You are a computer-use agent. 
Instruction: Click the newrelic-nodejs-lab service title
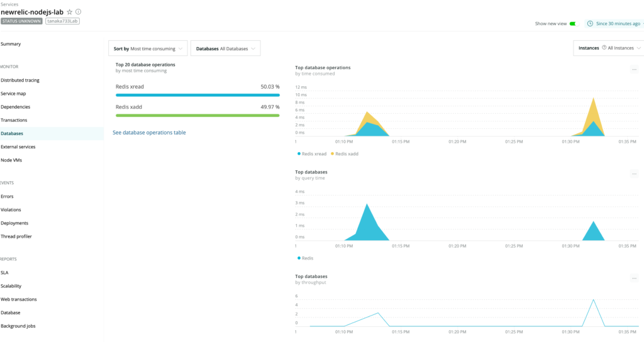pos(32,12)
